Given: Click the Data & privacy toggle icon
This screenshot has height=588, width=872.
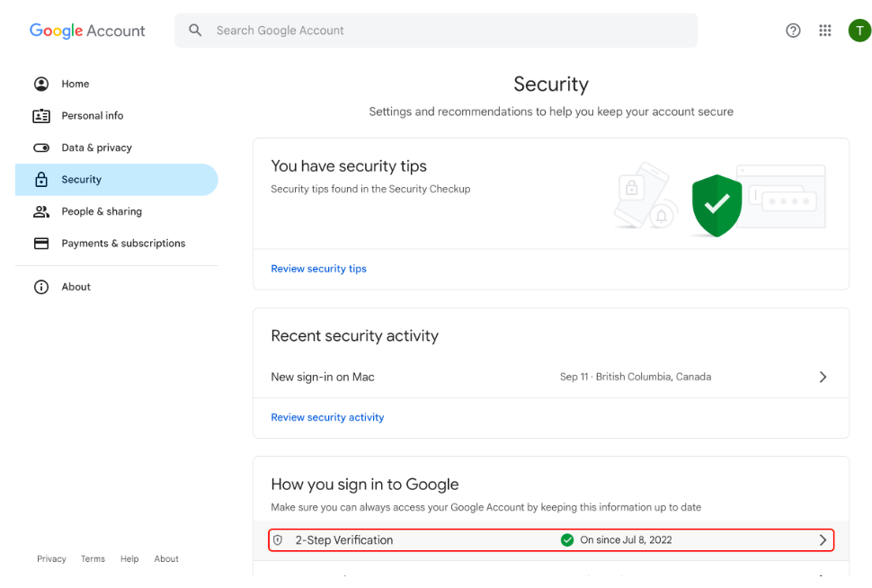Looking at the screenshot, I should 41,147.
